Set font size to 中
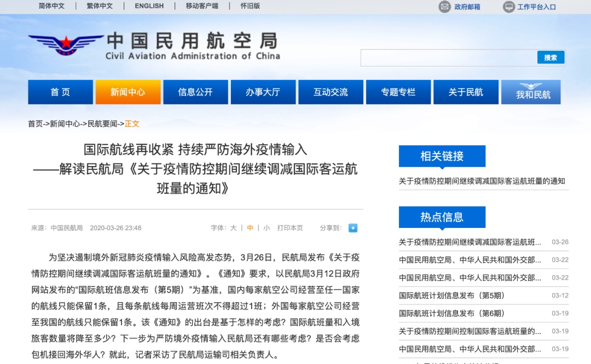Viewport: 591px width, 364px height. (250, 228)
